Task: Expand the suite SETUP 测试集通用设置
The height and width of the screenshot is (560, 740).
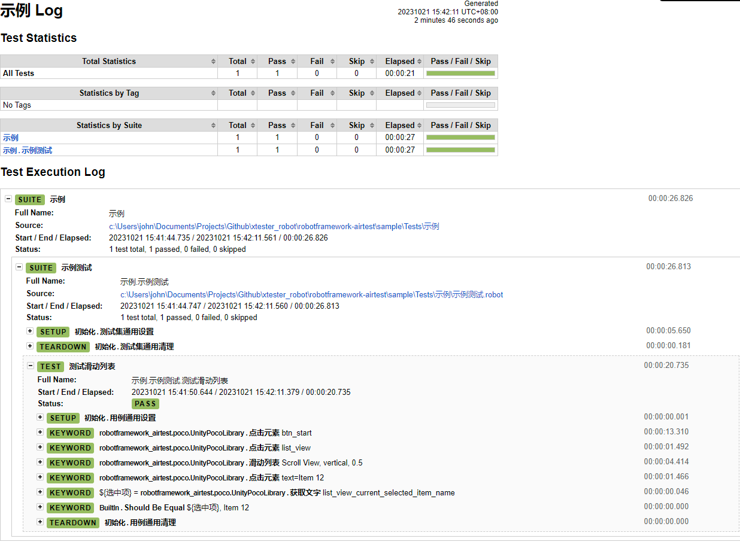Action: point(30,331)
